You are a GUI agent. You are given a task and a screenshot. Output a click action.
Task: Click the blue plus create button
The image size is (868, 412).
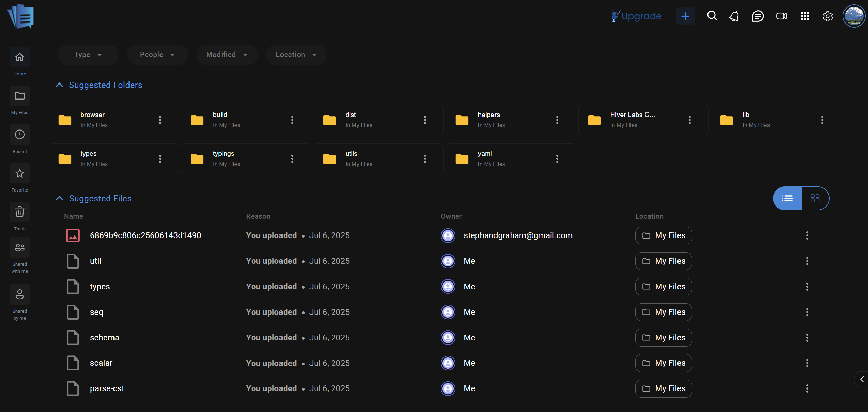[685, 16]
